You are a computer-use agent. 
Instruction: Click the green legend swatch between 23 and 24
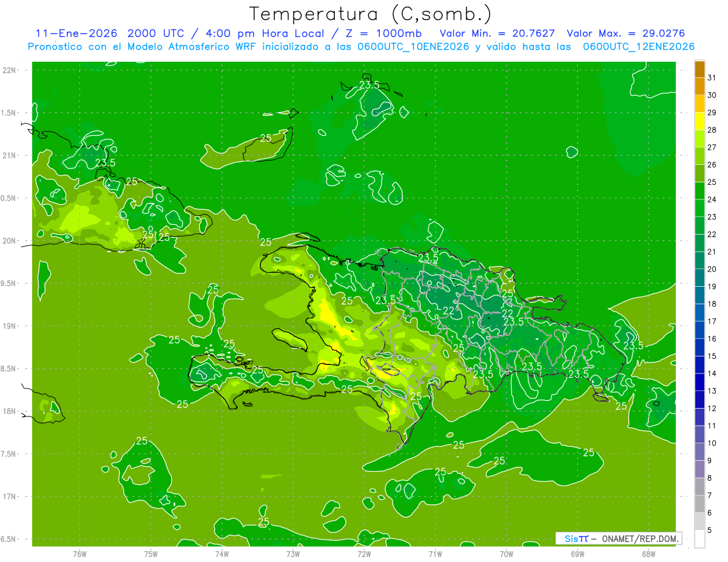click(x=699, y=209)
